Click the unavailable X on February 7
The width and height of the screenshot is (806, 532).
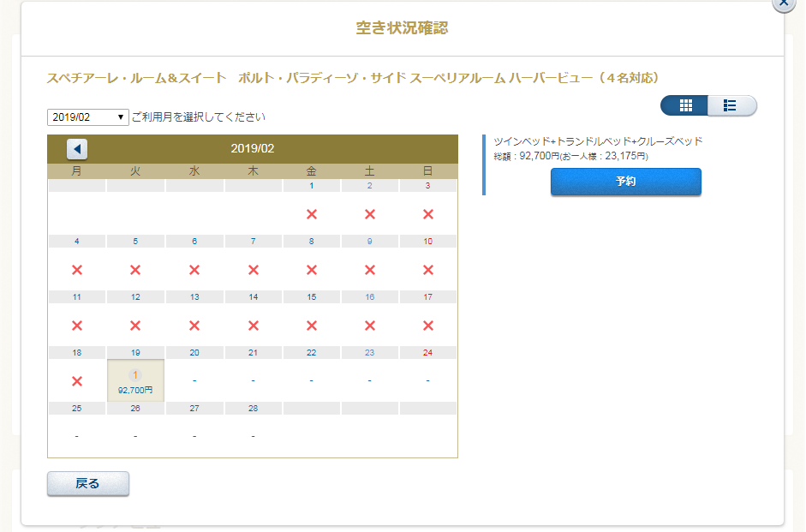(x=253, y=270)
